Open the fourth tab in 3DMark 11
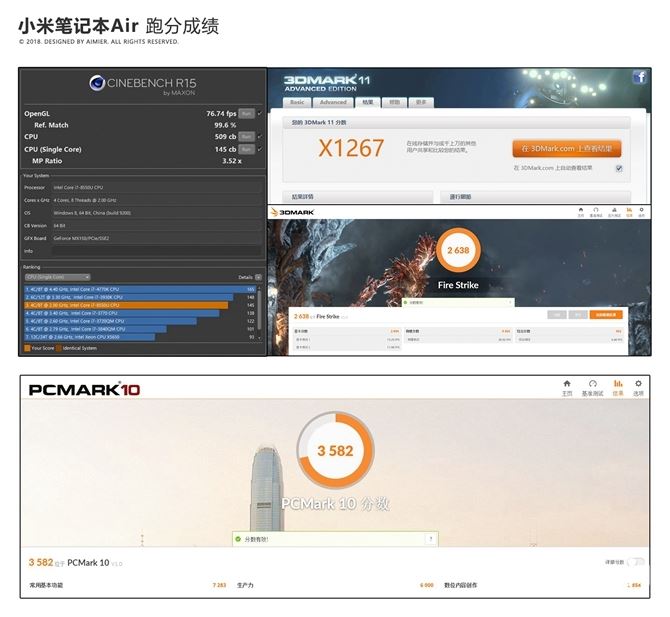Screen dimensions: 670x617 [x=394, y=103]
